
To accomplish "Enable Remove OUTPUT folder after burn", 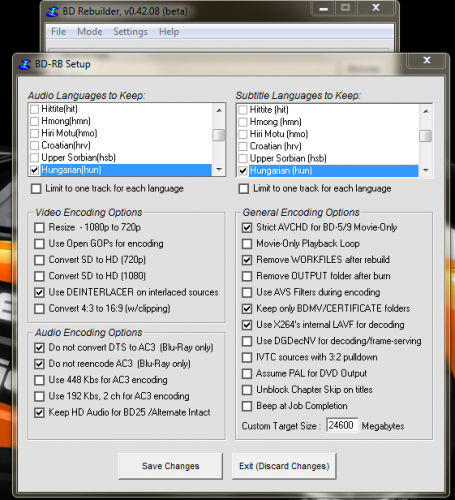I will [247, 276].
